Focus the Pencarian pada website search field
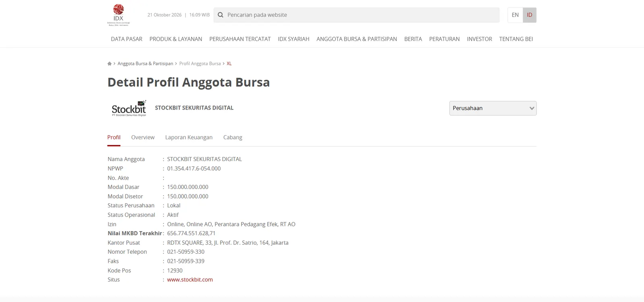Viewport: 644px width, 302px height. coord(357,15)
